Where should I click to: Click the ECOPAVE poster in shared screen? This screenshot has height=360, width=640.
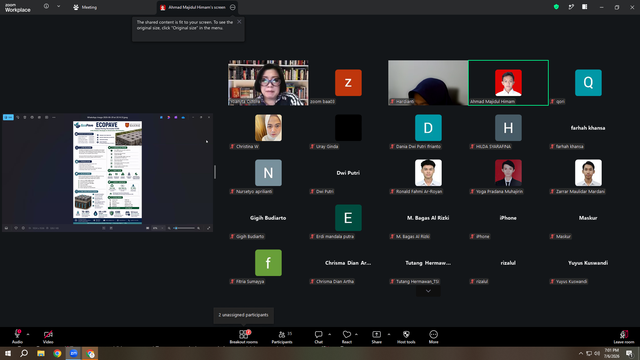click(107, 172)
